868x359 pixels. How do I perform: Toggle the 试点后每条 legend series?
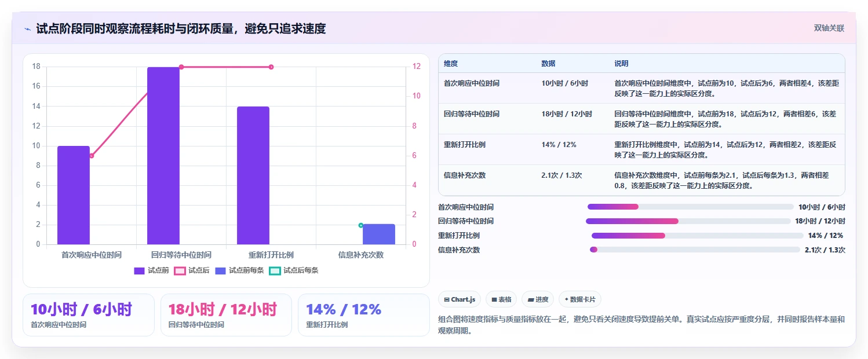click(x=294, y=270)
